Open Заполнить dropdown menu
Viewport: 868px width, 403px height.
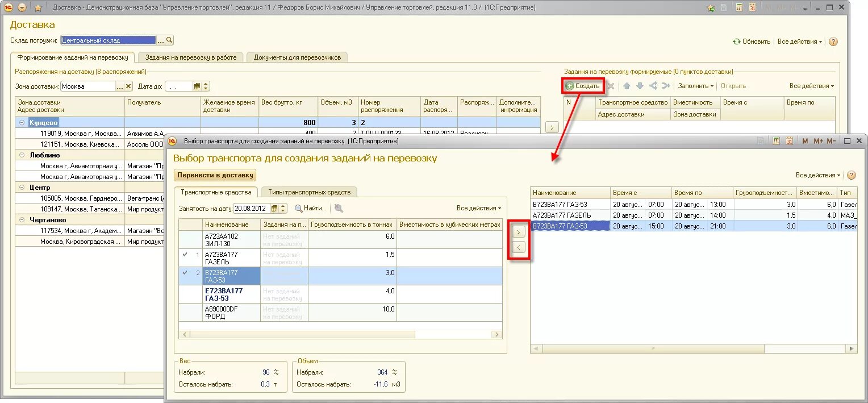pos(696,86)
